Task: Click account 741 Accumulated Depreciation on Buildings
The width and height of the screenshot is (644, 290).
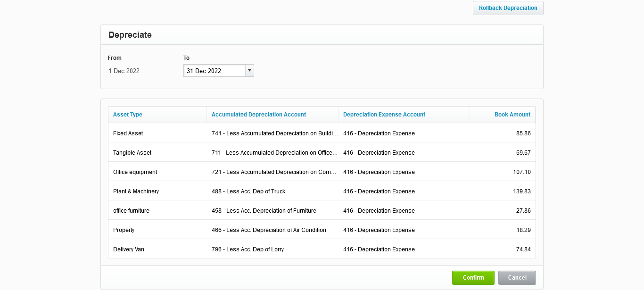Action: 275,133
